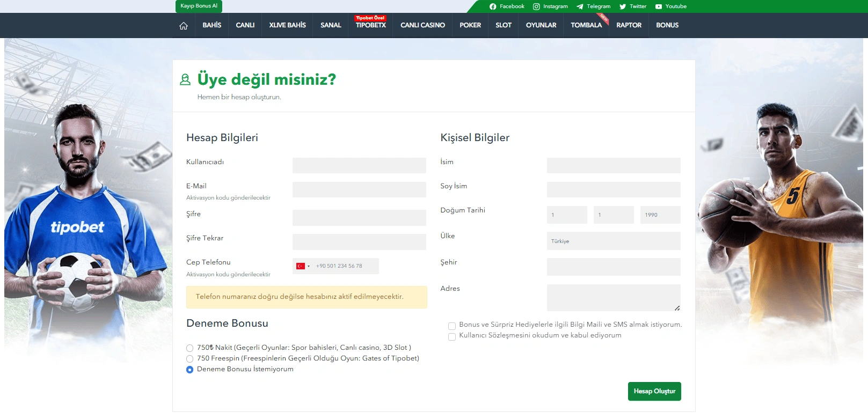Open the OYUNLAR menu item

point(541,25)
